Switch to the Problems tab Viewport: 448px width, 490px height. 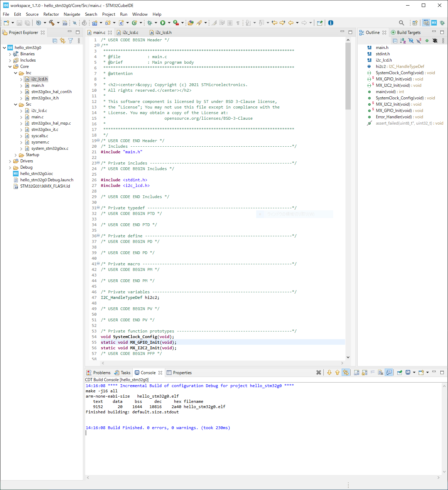(x=98, y=373)
